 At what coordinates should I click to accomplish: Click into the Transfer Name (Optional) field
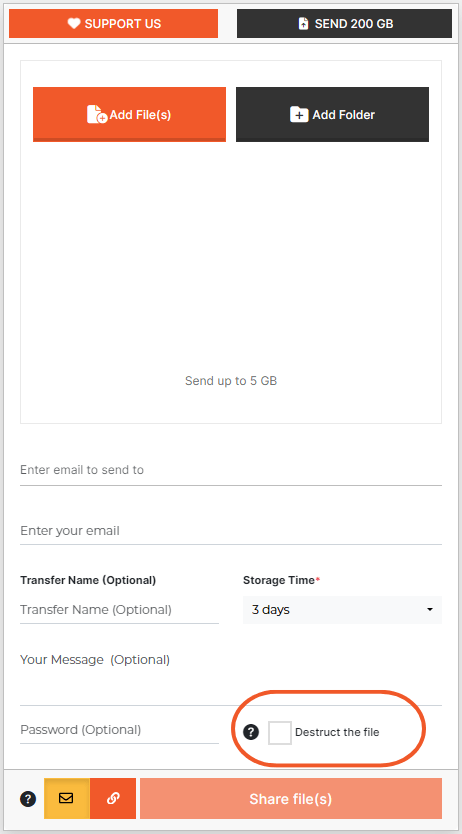[x=120, y=610]
